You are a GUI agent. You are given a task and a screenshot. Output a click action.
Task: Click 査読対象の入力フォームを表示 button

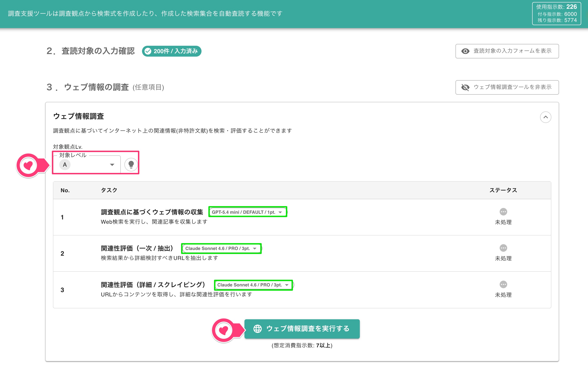(x=507, y=51)
